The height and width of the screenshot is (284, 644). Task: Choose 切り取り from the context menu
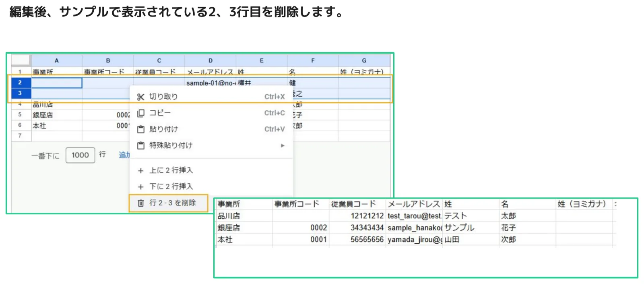211,97
